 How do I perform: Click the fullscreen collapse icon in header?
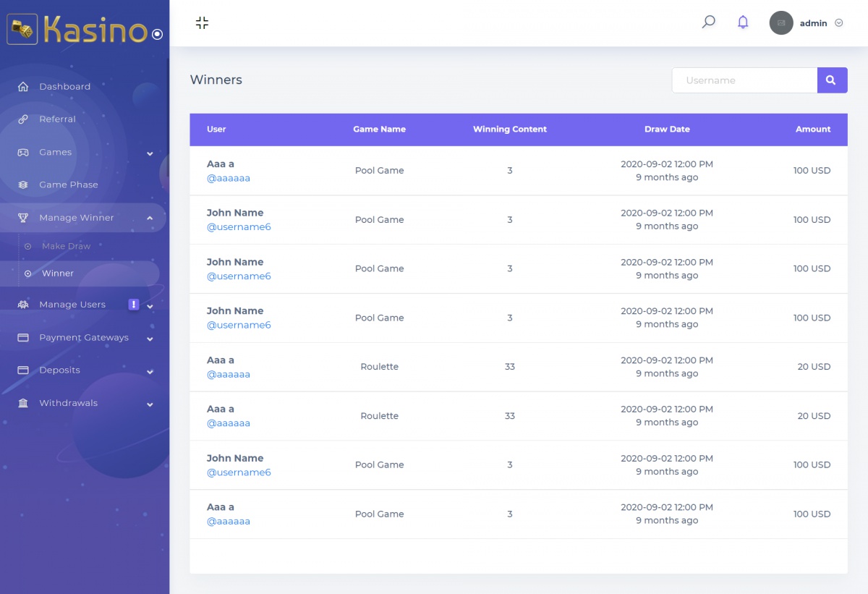(x=202, y=23)
